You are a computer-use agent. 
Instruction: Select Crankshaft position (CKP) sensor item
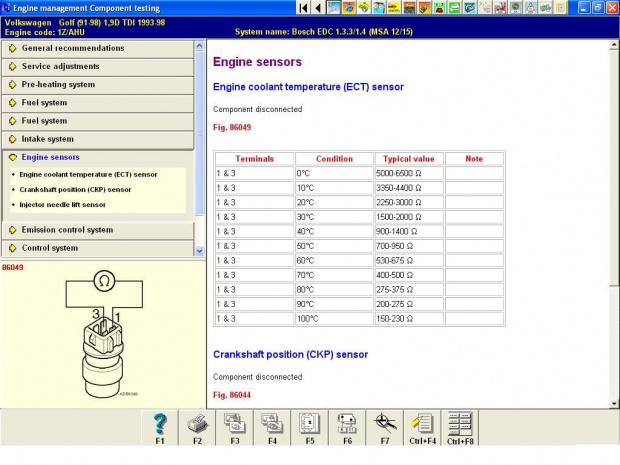(x=75, y=190)
